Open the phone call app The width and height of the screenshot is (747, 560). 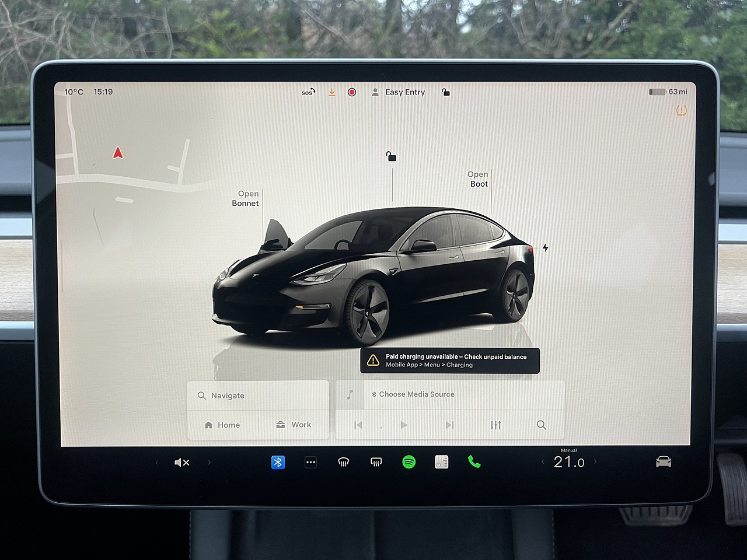click(x=474, y=463)
